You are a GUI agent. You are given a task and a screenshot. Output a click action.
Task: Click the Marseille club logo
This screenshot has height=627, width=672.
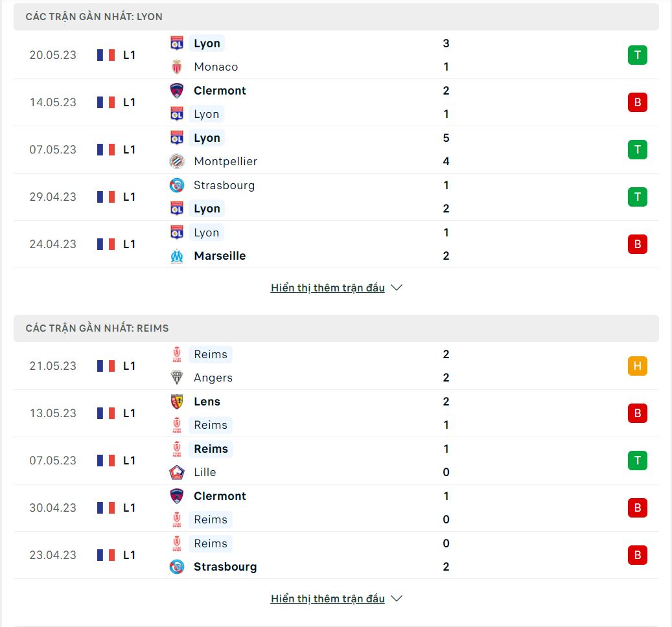point(176,256)
